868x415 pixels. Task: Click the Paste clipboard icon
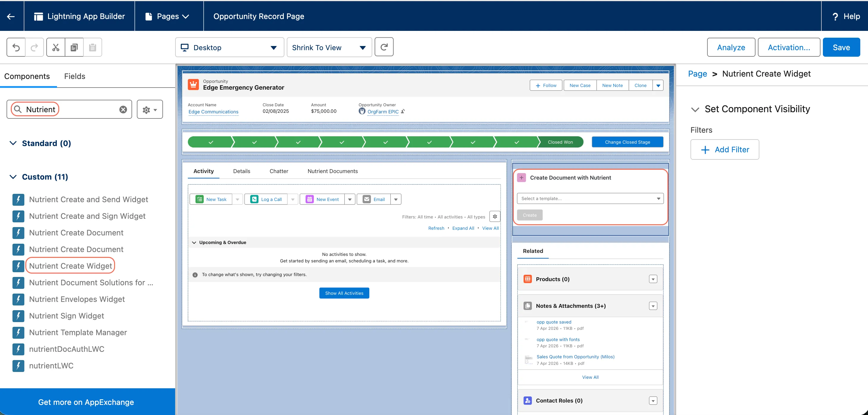(x=93, y=47)
